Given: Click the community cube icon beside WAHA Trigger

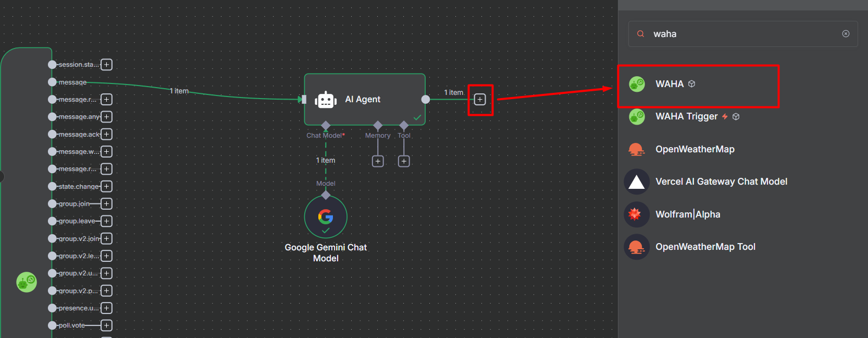Looking at the screenshot, I should 736,117.
